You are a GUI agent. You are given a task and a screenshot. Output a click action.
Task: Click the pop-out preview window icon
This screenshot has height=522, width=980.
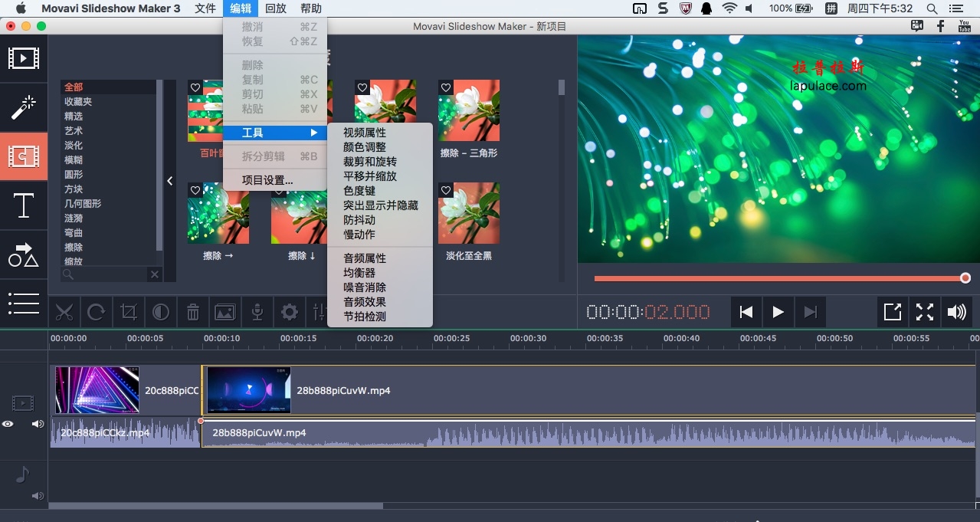coord(893,312)
